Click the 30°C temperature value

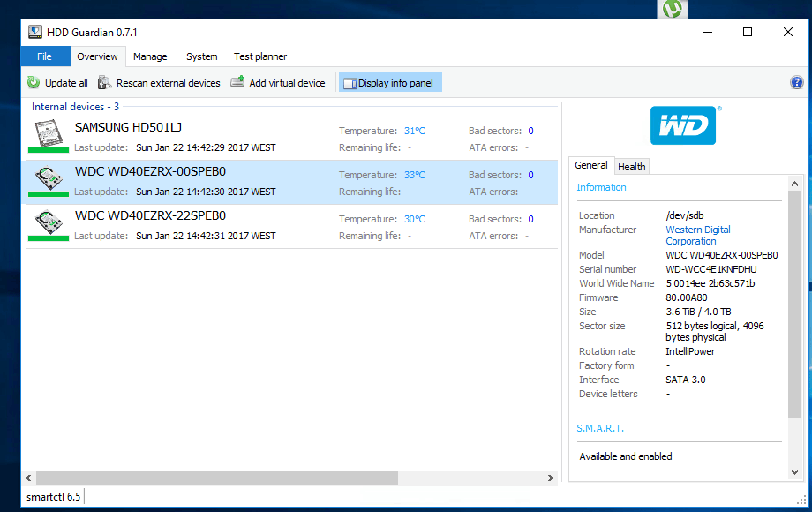pyautogui.click(x=414, y=219)
